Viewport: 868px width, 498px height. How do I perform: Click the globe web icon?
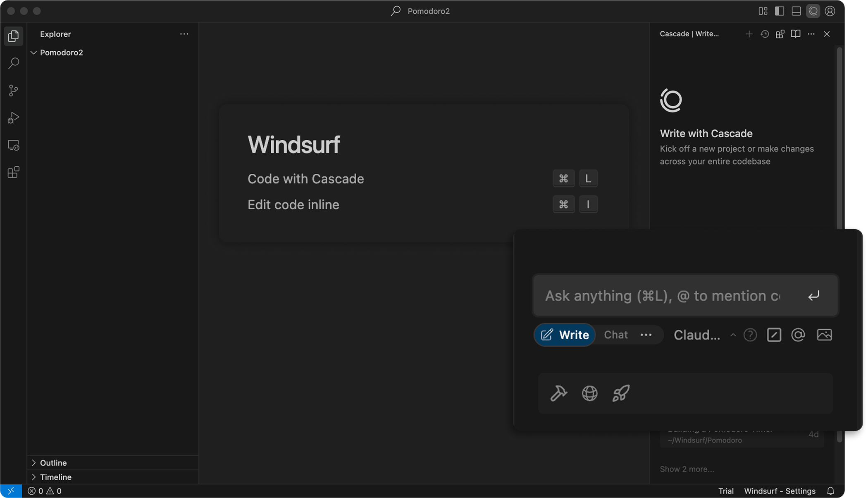(x=589, y=393)
